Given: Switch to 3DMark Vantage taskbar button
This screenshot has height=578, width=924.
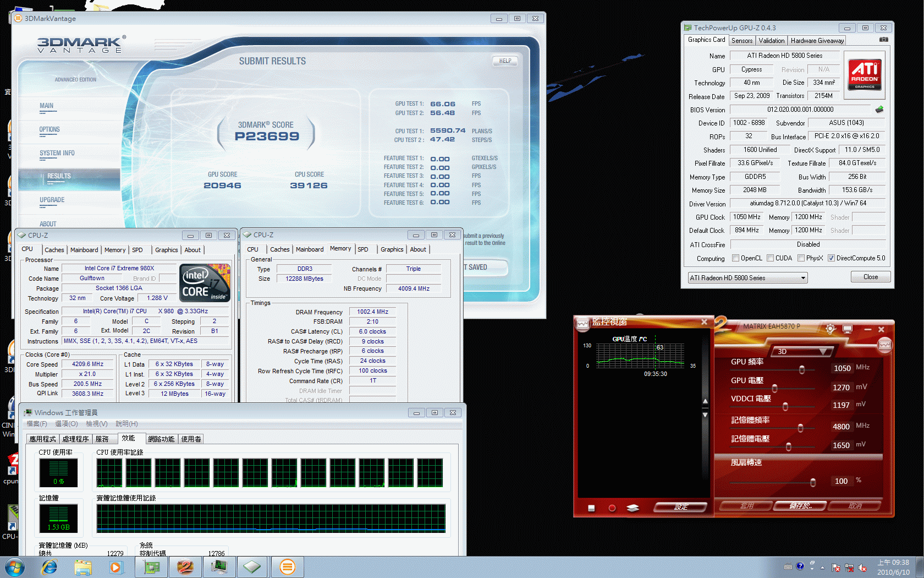Looking at the screenshot, I should 287,567.
